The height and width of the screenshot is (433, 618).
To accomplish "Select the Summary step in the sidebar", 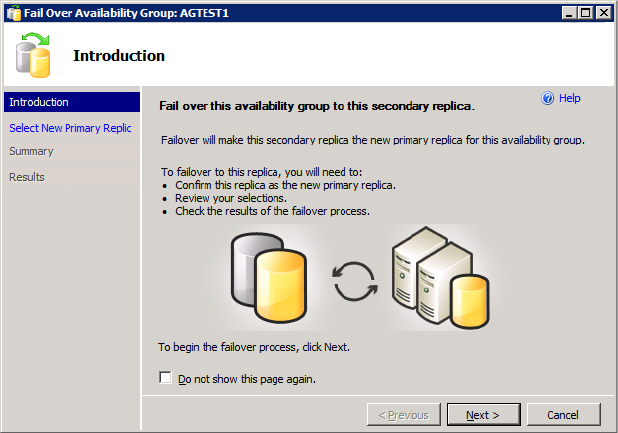I will (x=31, y=152).
